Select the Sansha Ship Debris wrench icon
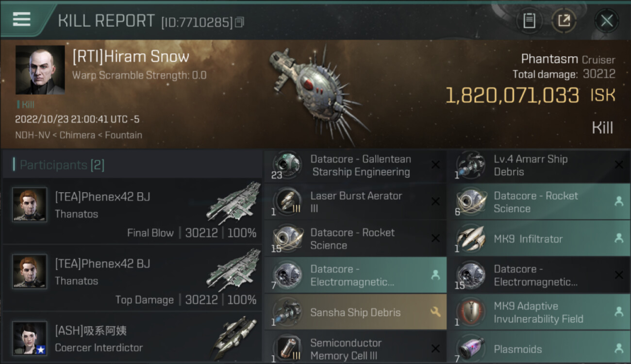Image resolution: width=631 pixels, height=364 pixels. coord(435,312)
